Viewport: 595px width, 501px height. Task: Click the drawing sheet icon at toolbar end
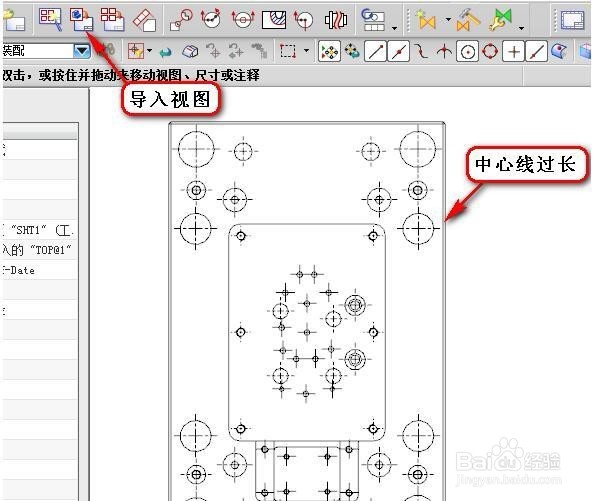click(x=573, y=20)
